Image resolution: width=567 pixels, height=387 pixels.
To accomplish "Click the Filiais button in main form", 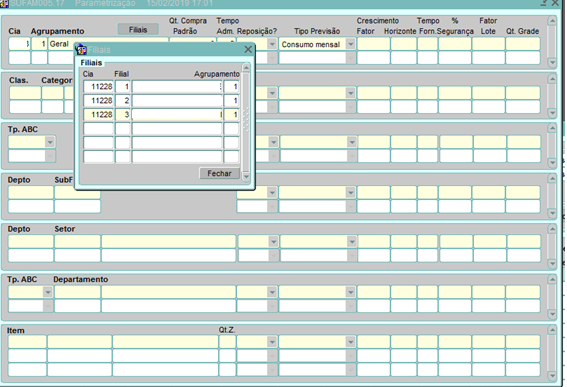I will [138, 30].
